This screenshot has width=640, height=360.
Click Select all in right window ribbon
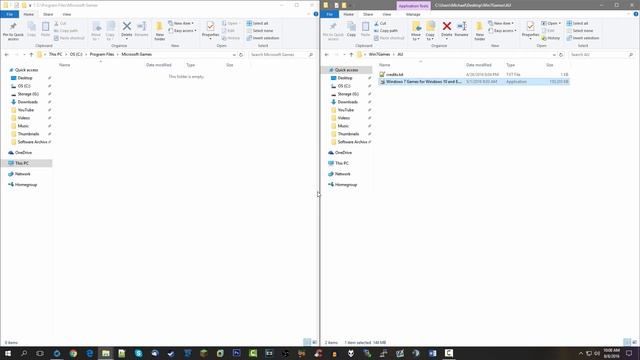577,23
